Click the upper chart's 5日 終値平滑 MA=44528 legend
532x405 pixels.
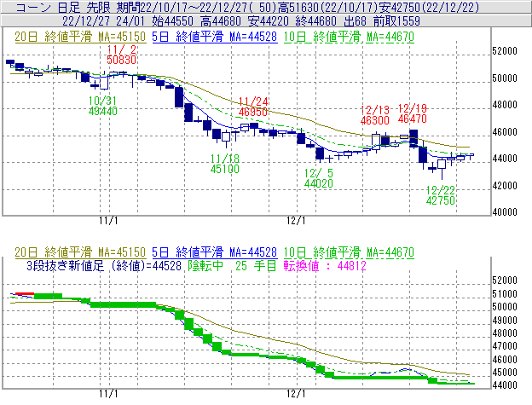click(215, 37)
